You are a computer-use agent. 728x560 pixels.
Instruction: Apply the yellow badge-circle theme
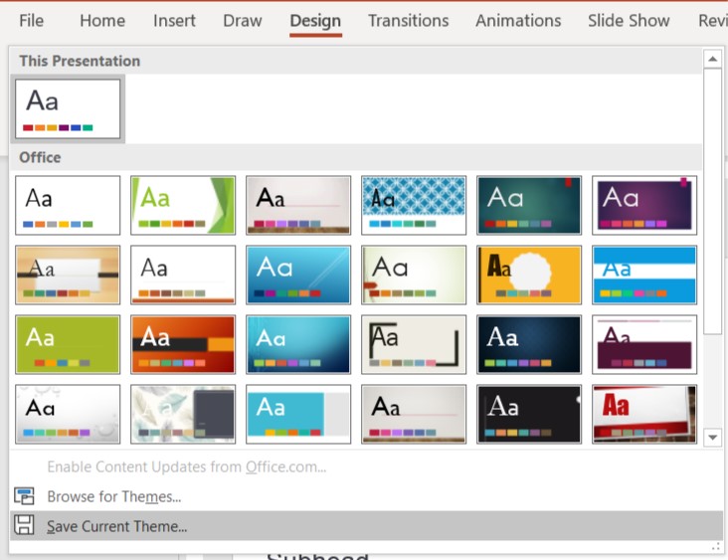(529, 275)
